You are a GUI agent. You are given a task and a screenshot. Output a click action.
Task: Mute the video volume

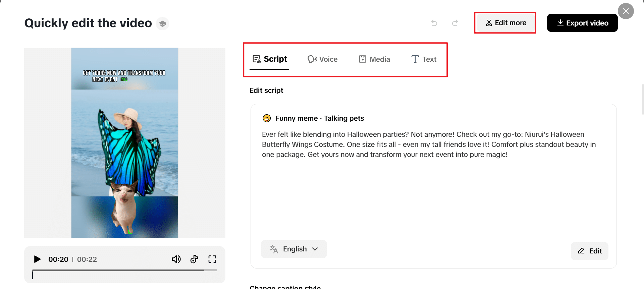(x=176, y=259)
